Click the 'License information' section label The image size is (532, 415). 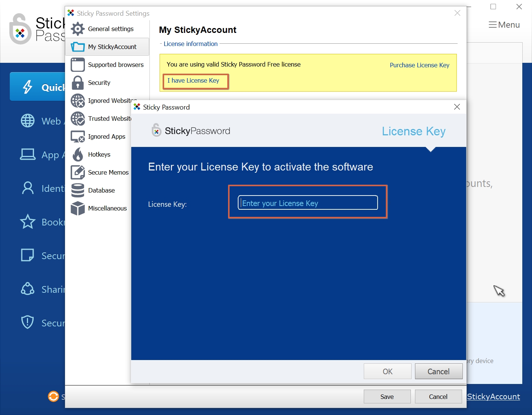pyautogui.click(x=191, y=44)
